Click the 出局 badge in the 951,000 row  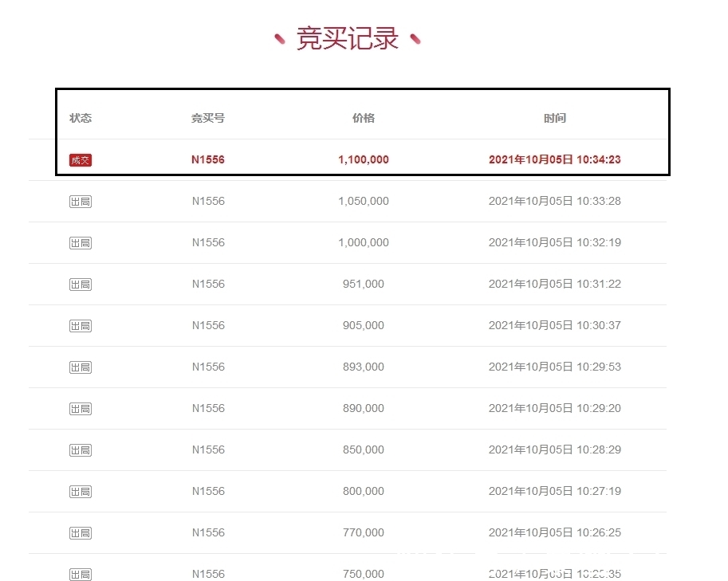point(81,284)
